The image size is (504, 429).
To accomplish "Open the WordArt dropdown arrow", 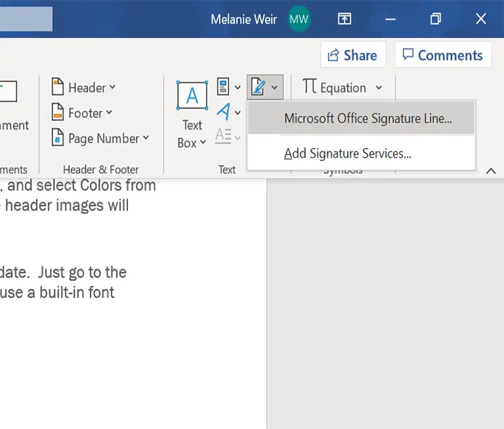I will pos(238,113).
